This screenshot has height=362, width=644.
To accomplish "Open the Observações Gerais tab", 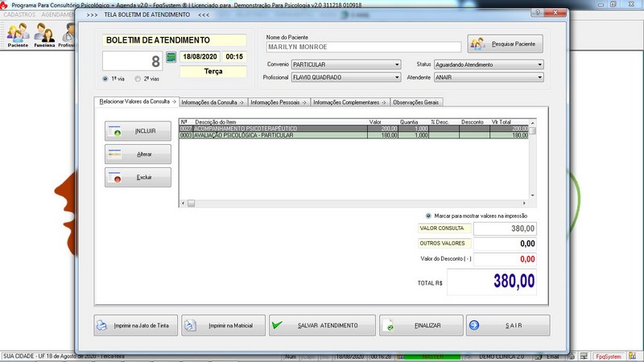I will coord(415,102).
